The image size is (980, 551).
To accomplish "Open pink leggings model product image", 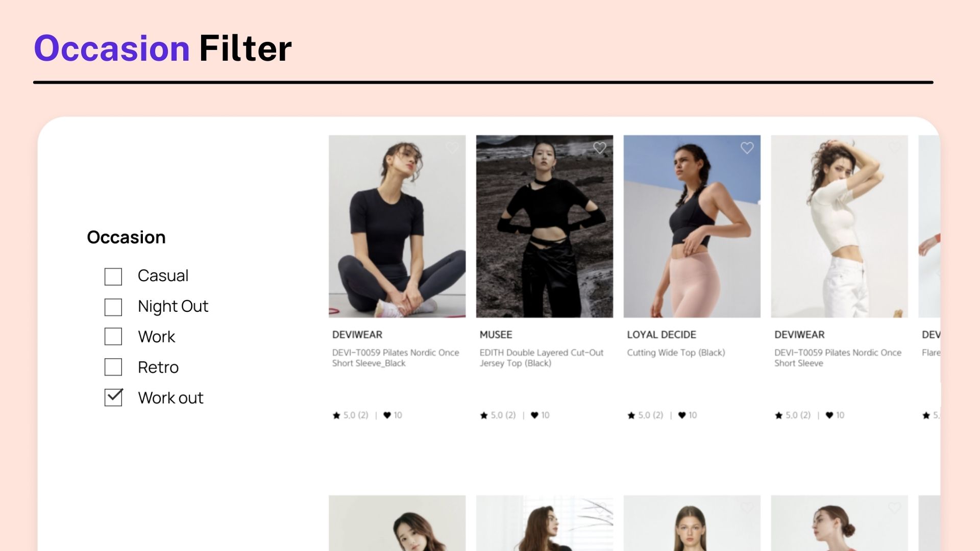I will pyautogui.click(x=692, y=227).
